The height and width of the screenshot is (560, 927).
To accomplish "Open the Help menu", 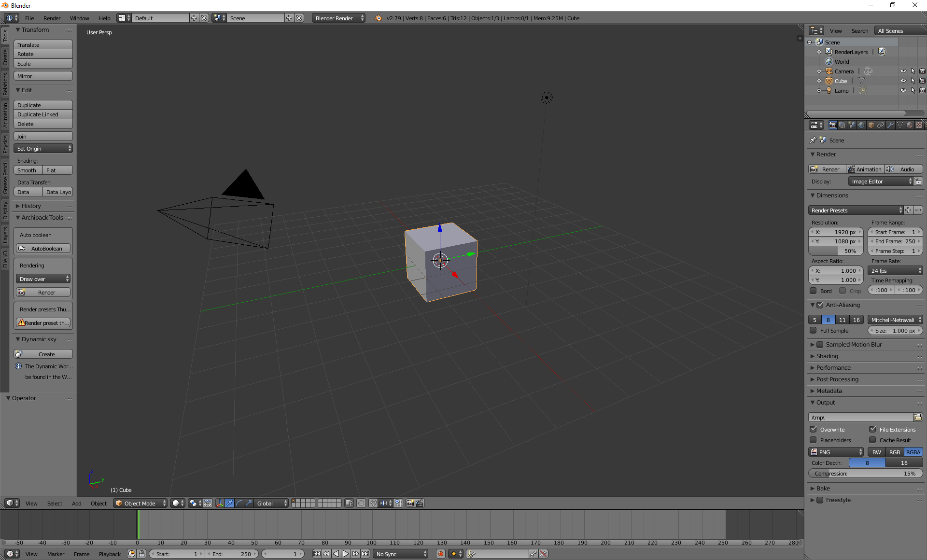I will pyautogui.click(x=105, y=18).
